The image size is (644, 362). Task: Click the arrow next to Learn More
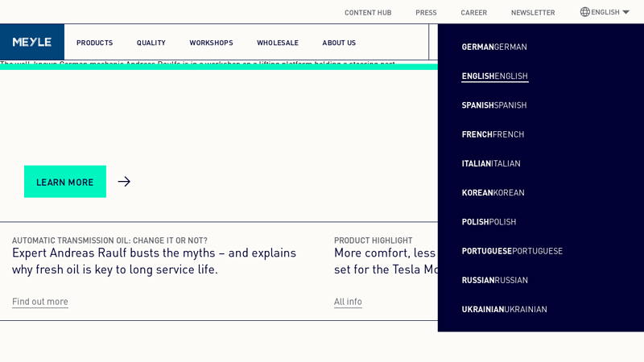(124, 182)
